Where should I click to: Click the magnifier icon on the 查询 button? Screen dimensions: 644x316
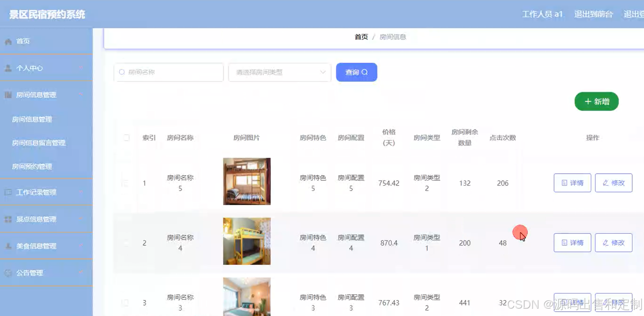click(x=364, y=72)
